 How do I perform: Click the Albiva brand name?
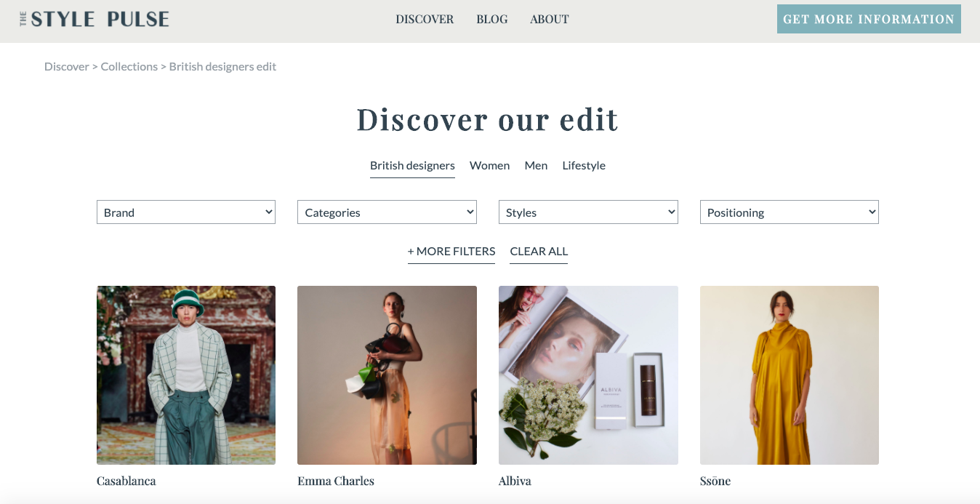515,481
